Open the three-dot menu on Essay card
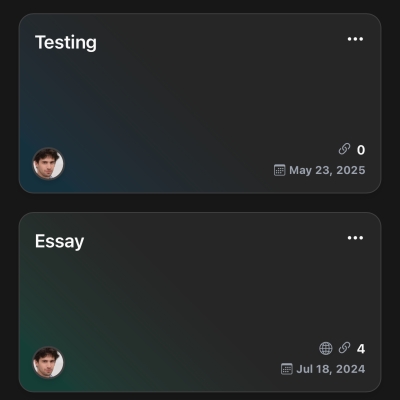 (x=355, y=238)
